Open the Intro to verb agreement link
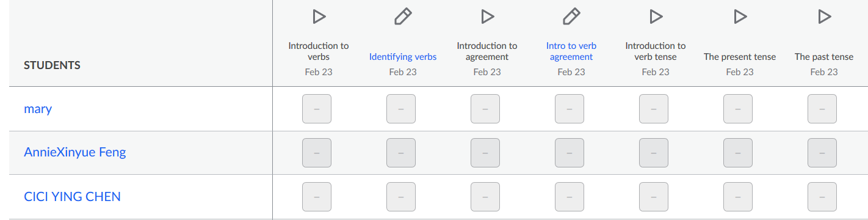This screenshot has height=220, width=868. (x=571, y=51)
